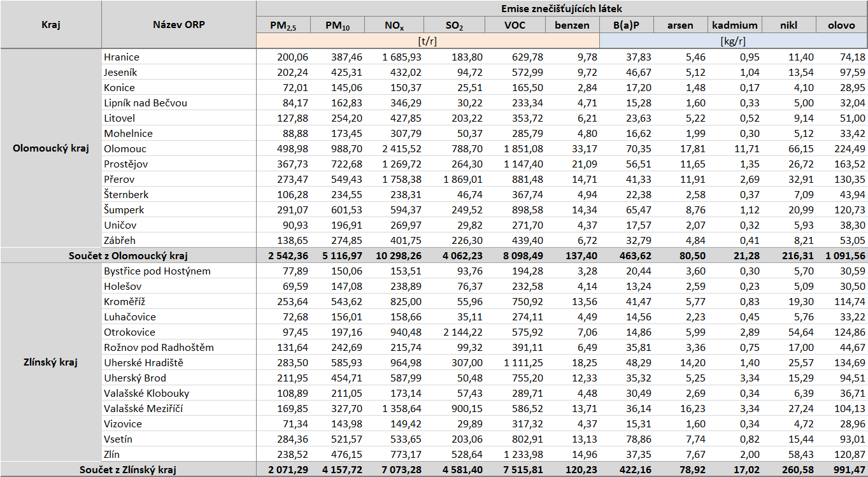Select the Vsetín row name
Viewport: 868px width, 477px height.
(x=118, y=439)
